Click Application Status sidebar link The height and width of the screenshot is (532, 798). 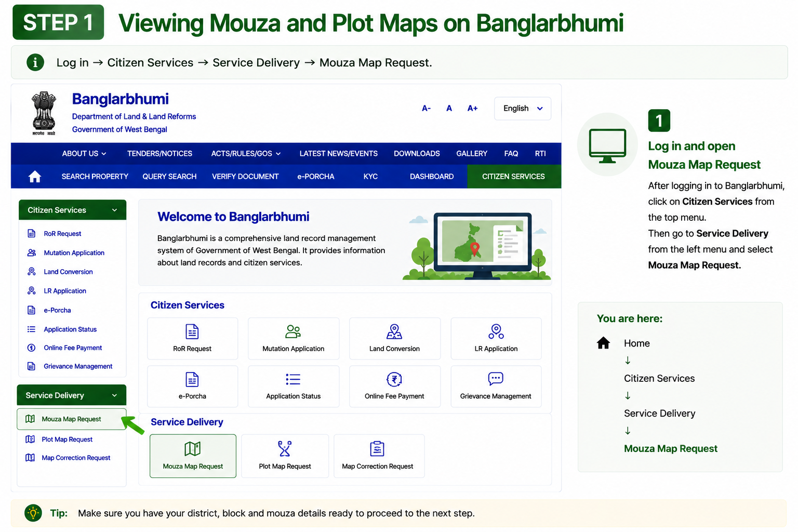70,329
